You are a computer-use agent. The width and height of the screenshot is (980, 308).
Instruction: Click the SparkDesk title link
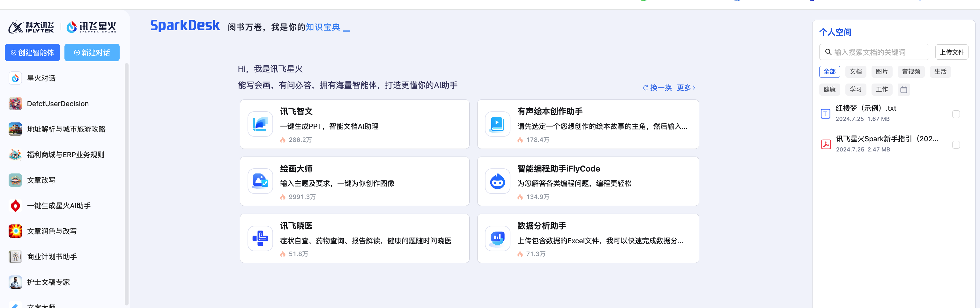[185, 26]
